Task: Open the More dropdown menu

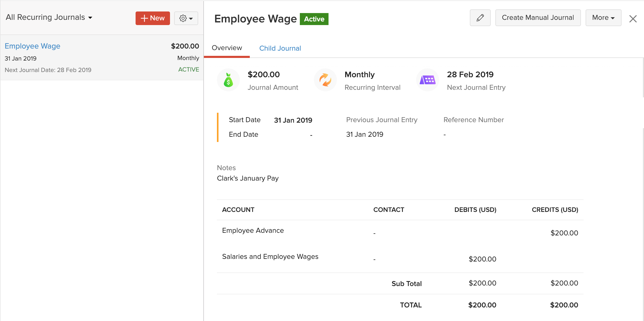Action: tap(603, 18)
